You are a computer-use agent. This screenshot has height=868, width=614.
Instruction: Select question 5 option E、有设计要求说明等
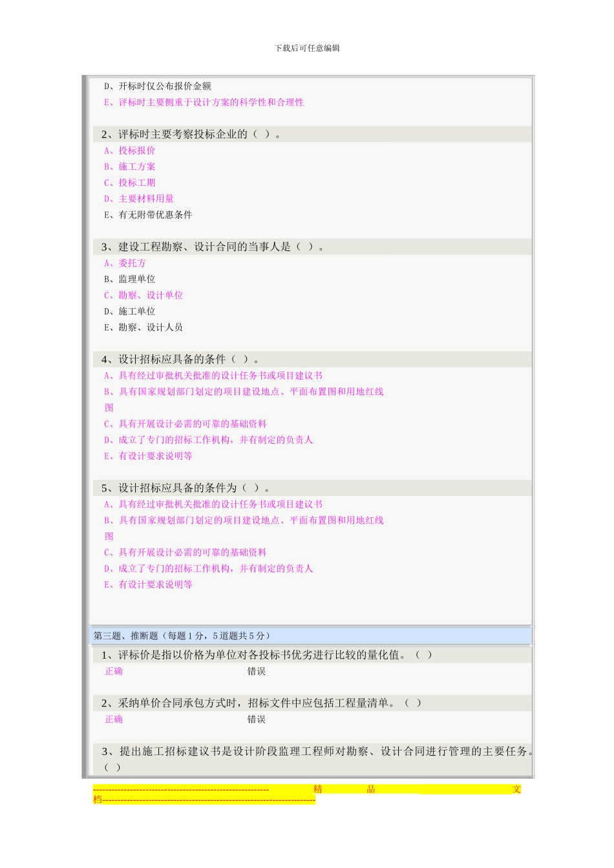148,584
